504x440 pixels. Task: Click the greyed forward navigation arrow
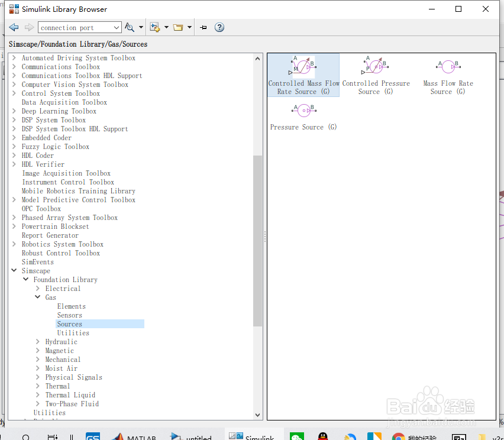(x=29, y=27)
